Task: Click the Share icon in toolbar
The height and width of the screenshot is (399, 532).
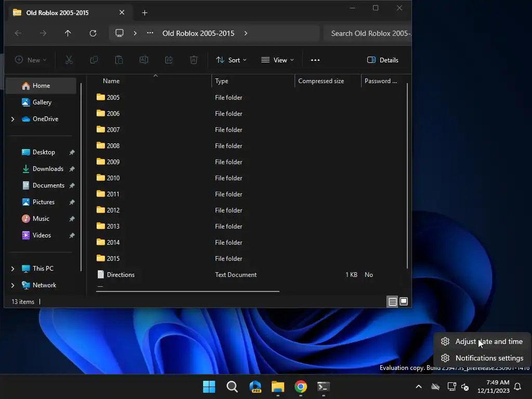Action: coord(169,60)
